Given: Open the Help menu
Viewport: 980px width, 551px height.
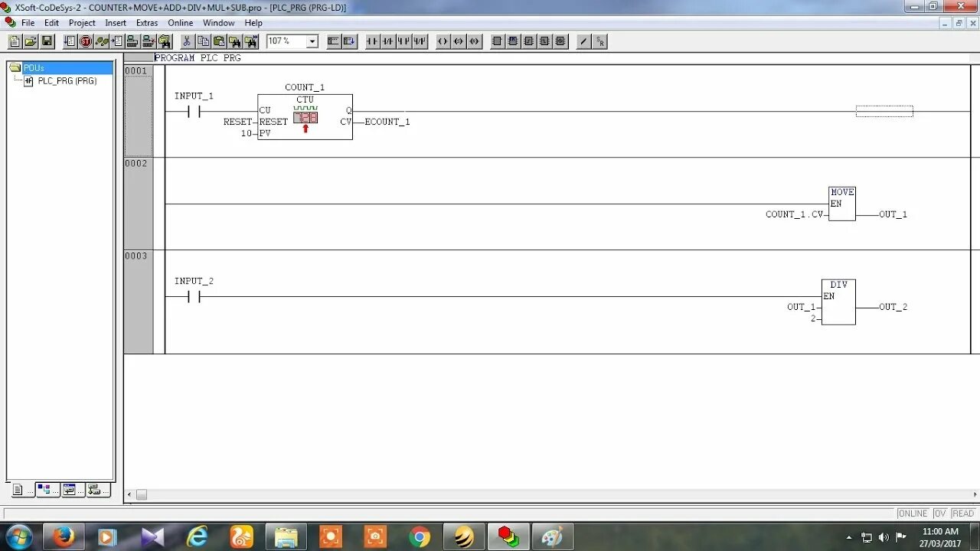Looking at the screenshot, I should [x=253, y=23].
